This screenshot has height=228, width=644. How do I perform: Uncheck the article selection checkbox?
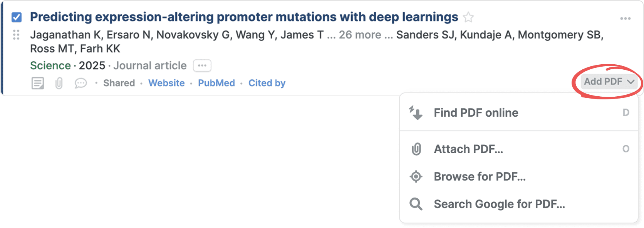[17, 17]
